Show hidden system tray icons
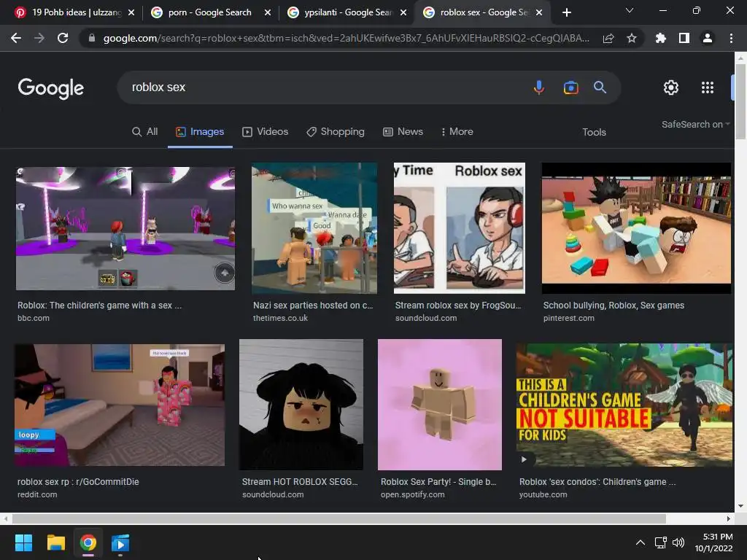The width and height of the screenshot is (747, 560). (x=640, y=542)
